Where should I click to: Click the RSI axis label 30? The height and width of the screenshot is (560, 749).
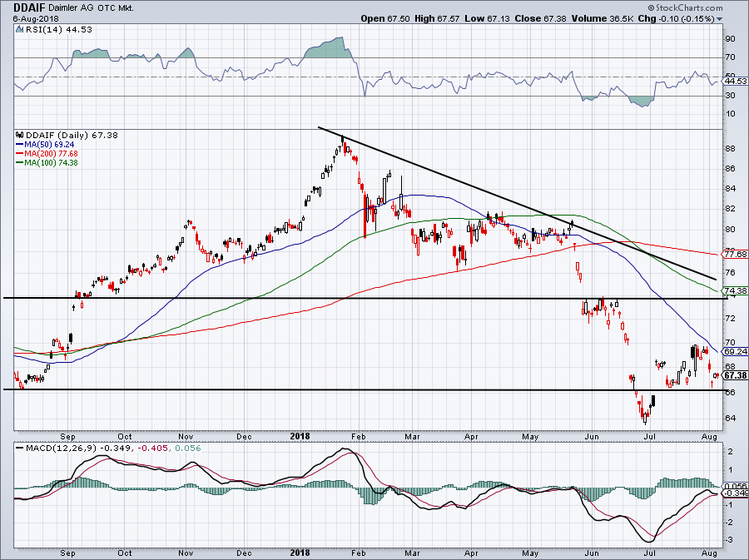coord(731,96)
